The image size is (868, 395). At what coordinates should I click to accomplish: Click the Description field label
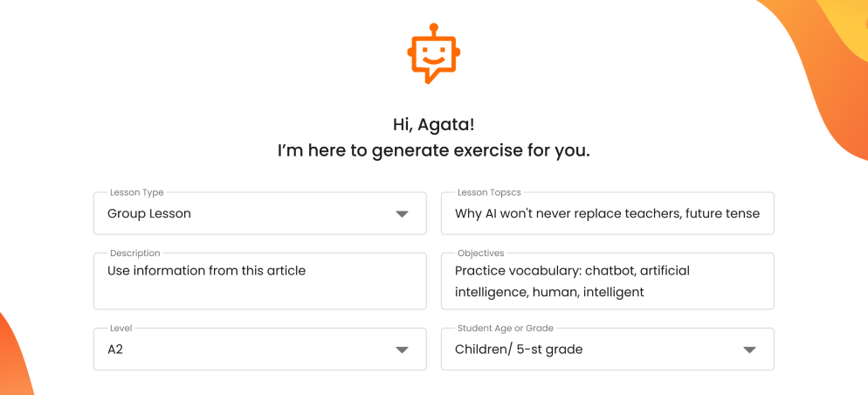(x=135, y=253)
